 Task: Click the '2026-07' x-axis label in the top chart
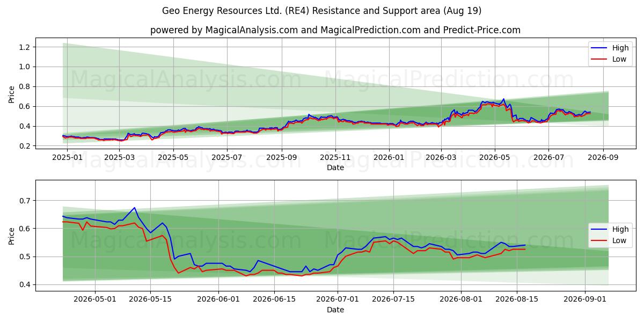(548, 158)
